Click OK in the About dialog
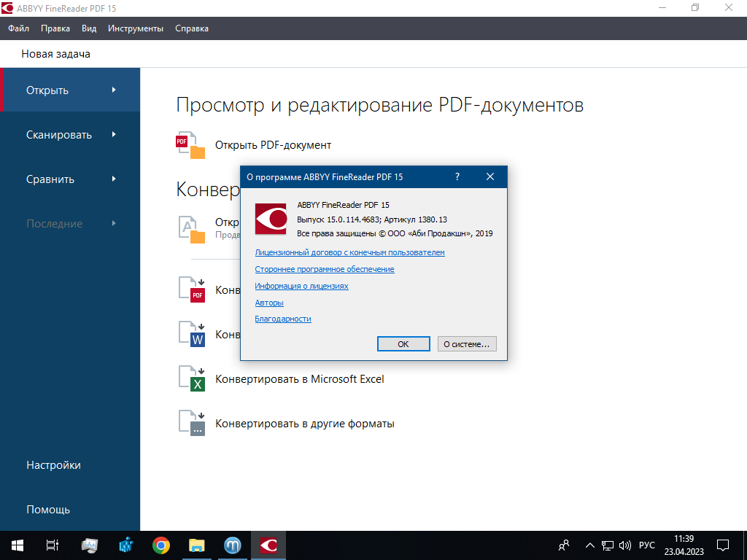The height and width of the screenshot is (560, 747). (403, 344)
